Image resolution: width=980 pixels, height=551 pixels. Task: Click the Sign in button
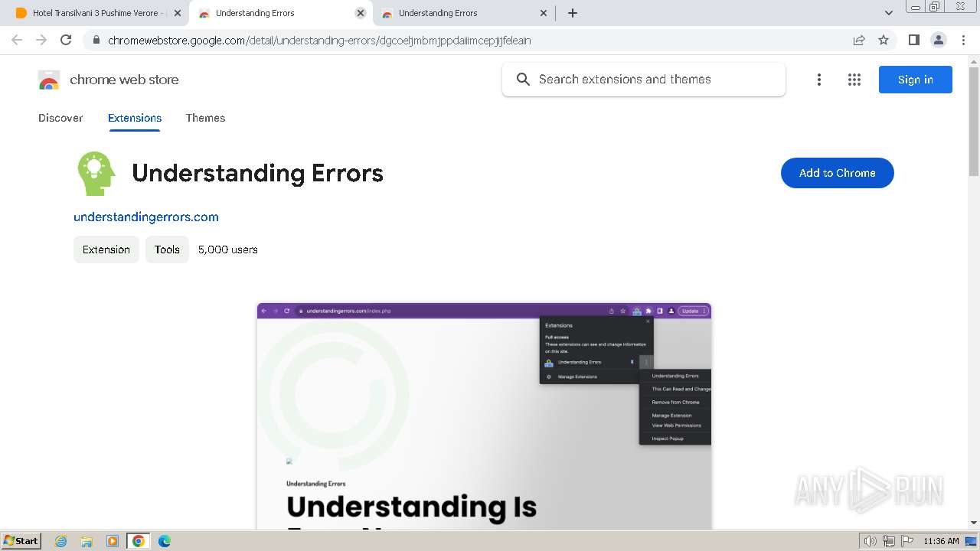tap(916, 80)
